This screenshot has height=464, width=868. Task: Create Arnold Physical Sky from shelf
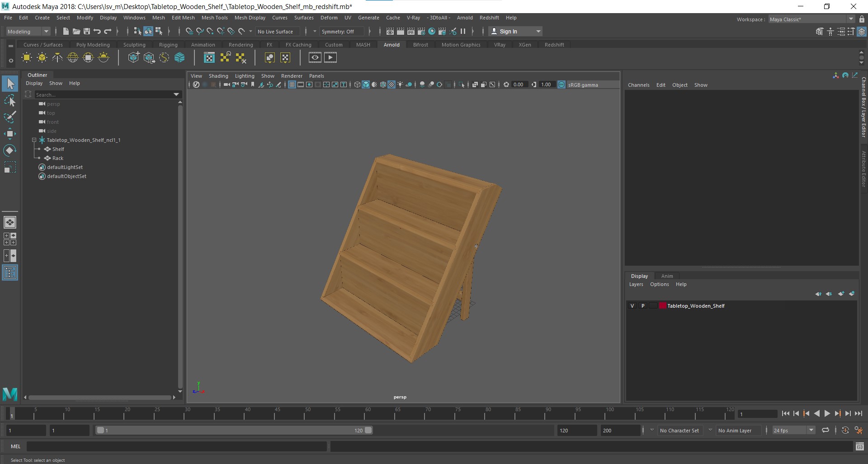[104, 57]
